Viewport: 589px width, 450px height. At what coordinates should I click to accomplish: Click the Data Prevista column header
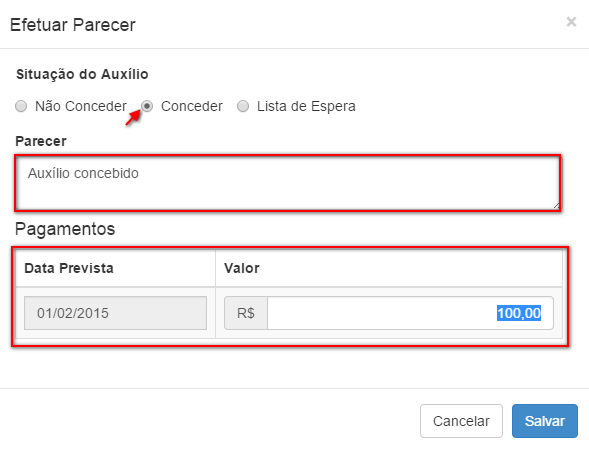(x=69, y=268)
